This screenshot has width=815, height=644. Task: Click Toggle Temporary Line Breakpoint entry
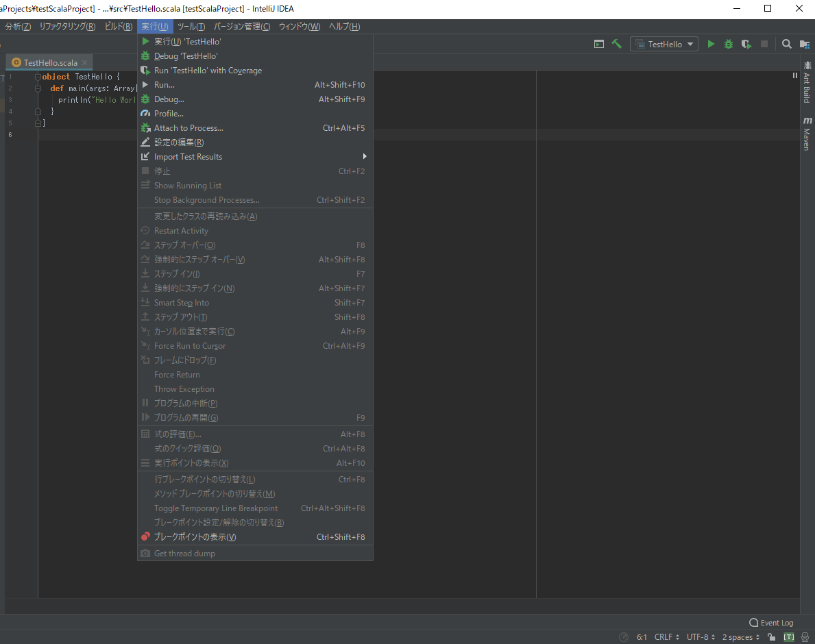[255, 508]
